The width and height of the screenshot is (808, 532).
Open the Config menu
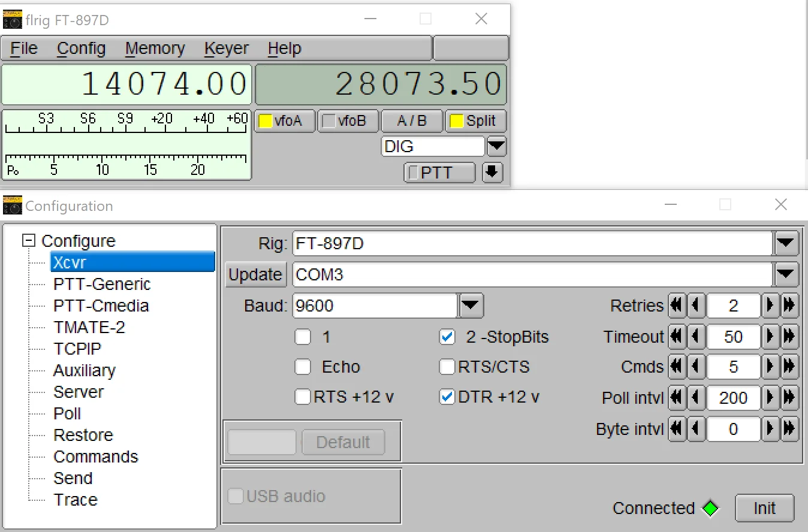click(x=81, y=49)
